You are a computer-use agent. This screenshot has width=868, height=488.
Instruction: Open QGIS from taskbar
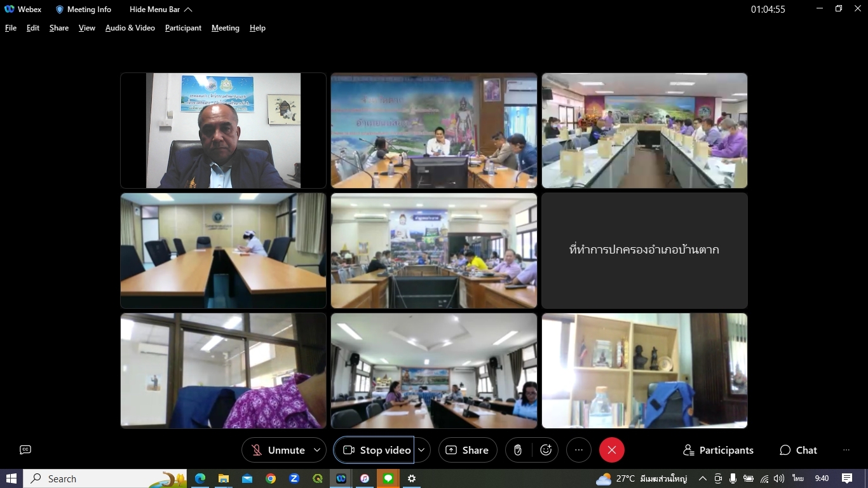tap(318, 478)
